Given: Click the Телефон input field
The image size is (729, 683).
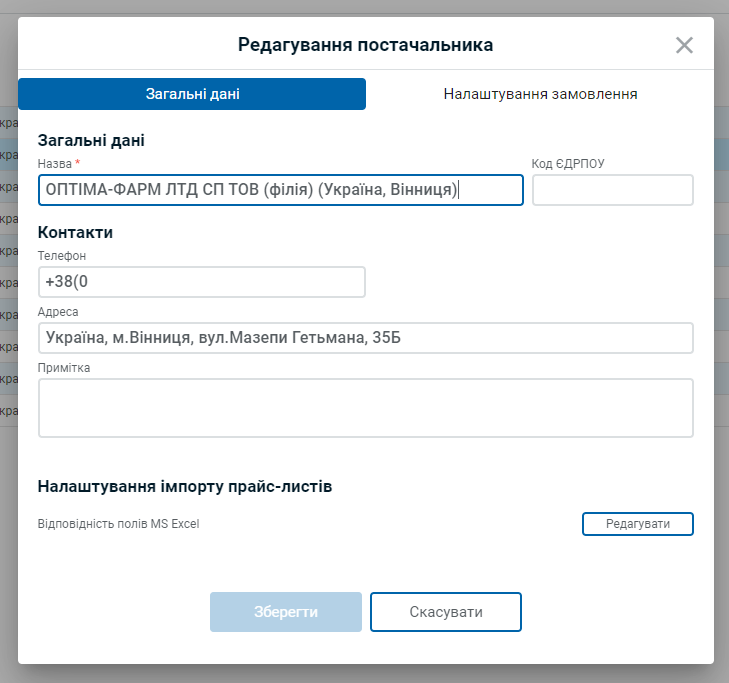Looking at the screenshot, I should (202, 282).
